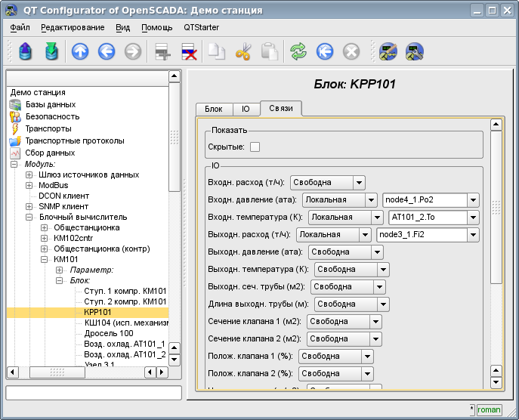Select Дросель 100 in the tree
The height and width of the screenshot is (420, 519).
point(109,333)
